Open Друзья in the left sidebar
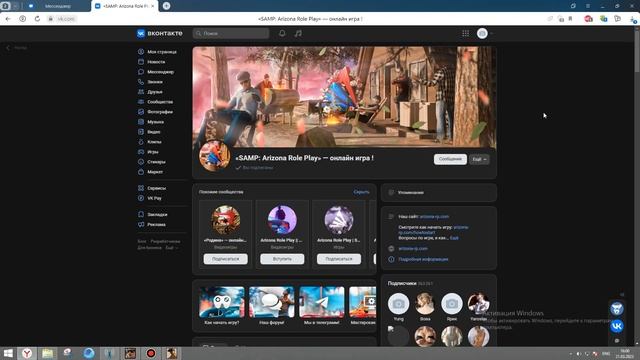The width and height of the screenshot is (640, 360). (x=155, y=92)
